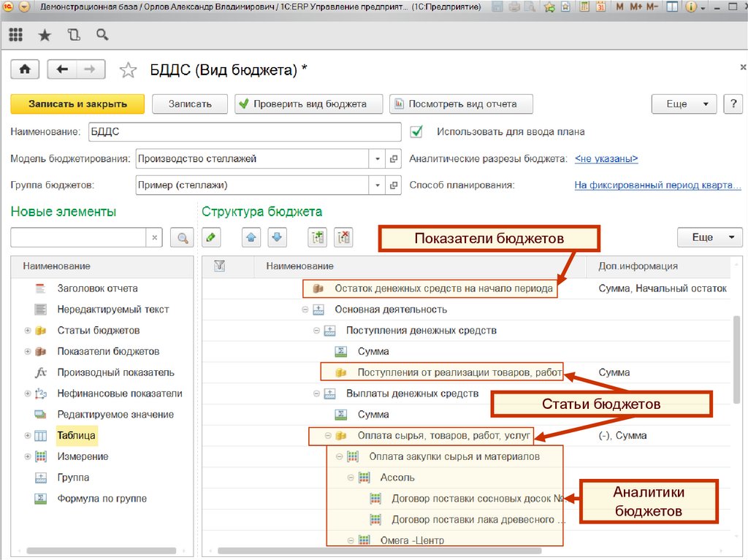Collapse Оплата закупки сырья и материалов
This screenshot has width=748, height=560.
click(339, 456)
